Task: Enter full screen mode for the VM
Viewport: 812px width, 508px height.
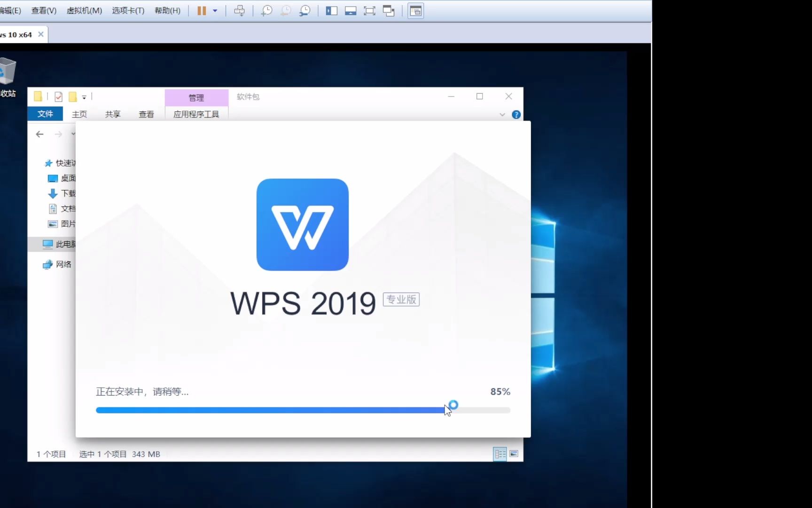Action: point(369,10)
